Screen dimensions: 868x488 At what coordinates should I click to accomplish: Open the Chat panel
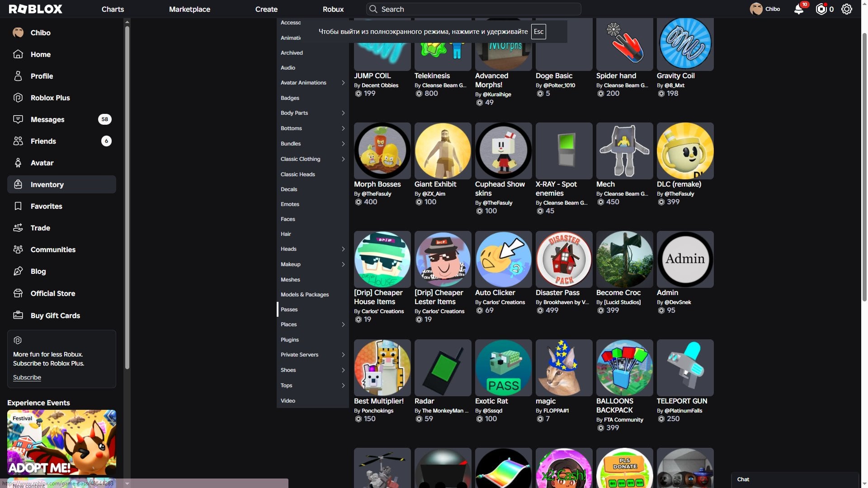point(795,479)
